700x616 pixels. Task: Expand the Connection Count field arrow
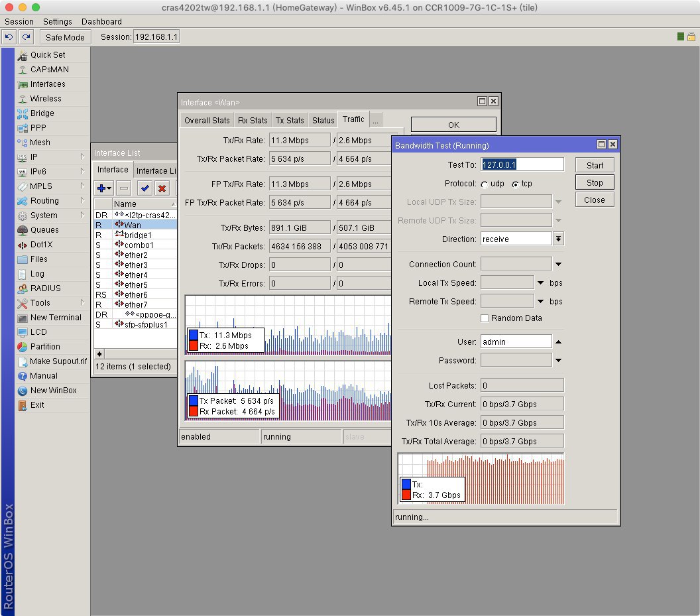(x=559, y=265)
